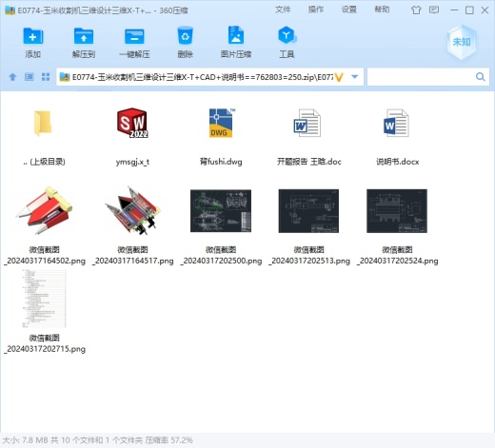Click the 未知 security badge
The image size is (495, 448).
coord(462,42)
